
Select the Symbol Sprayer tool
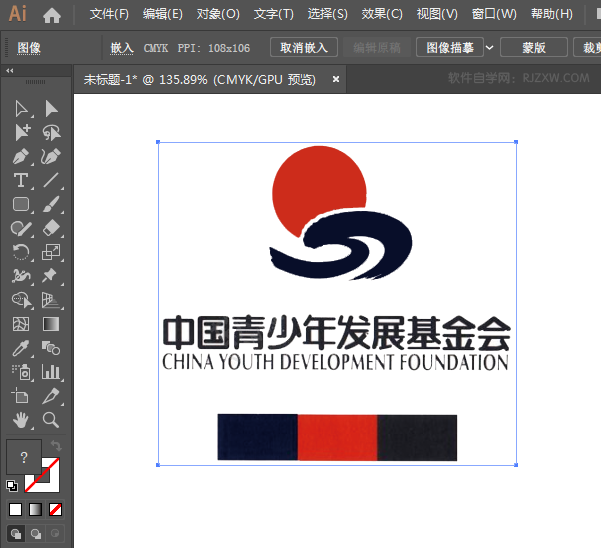[x=21, y=372]
